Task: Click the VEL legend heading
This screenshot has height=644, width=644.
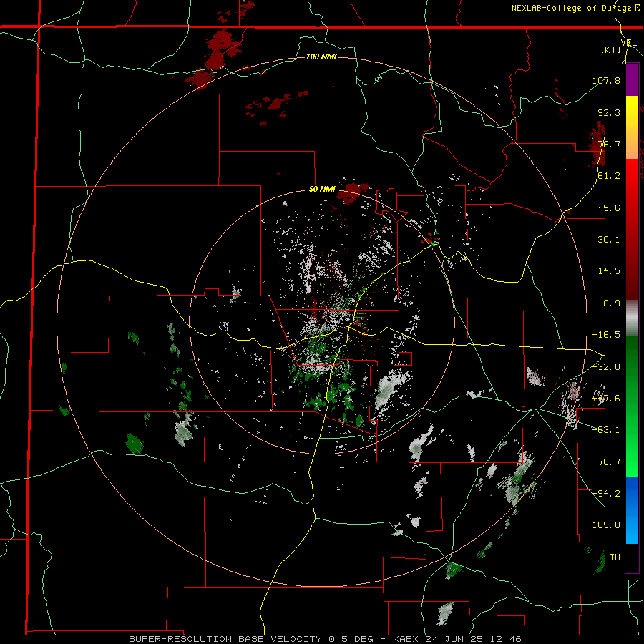Action: (x=629, y=43)
